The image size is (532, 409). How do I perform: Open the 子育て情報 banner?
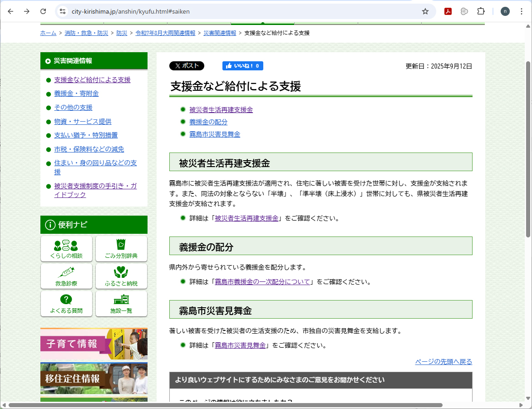(x=94, y=344)
